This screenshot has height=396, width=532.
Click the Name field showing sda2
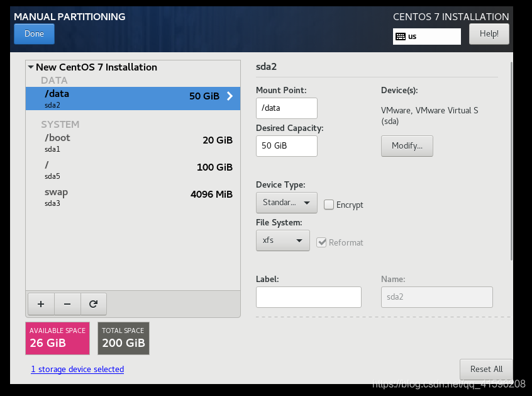(x=436, y=297)
